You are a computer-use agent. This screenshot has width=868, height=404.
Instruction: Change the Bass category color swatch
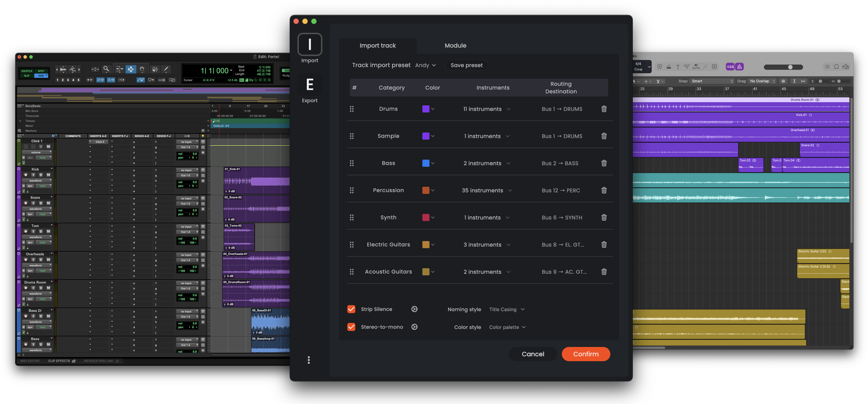(426, 163)
